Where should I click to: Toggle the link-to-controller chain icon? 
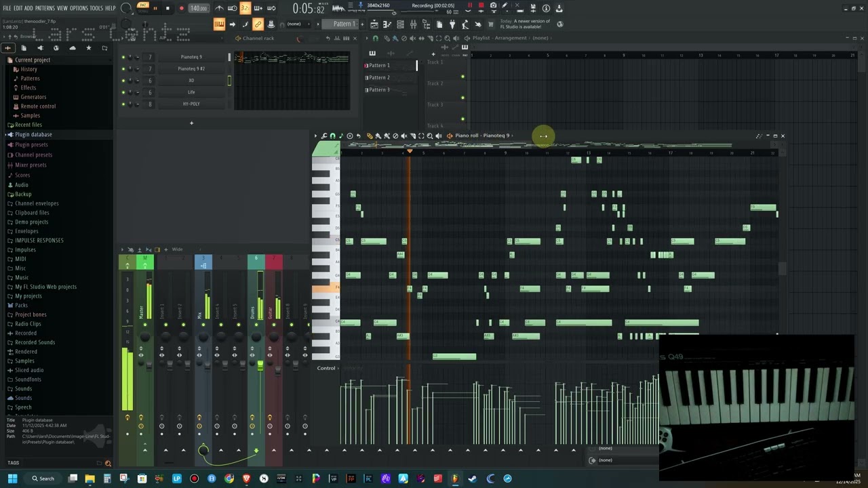point(258,24)
